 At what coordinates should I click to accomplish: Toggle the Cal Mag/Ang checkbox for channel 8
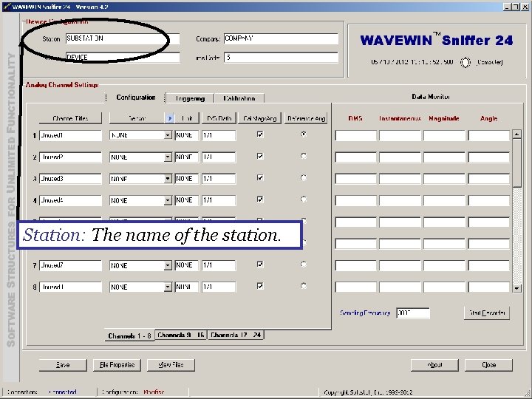(x=260, y=286)
